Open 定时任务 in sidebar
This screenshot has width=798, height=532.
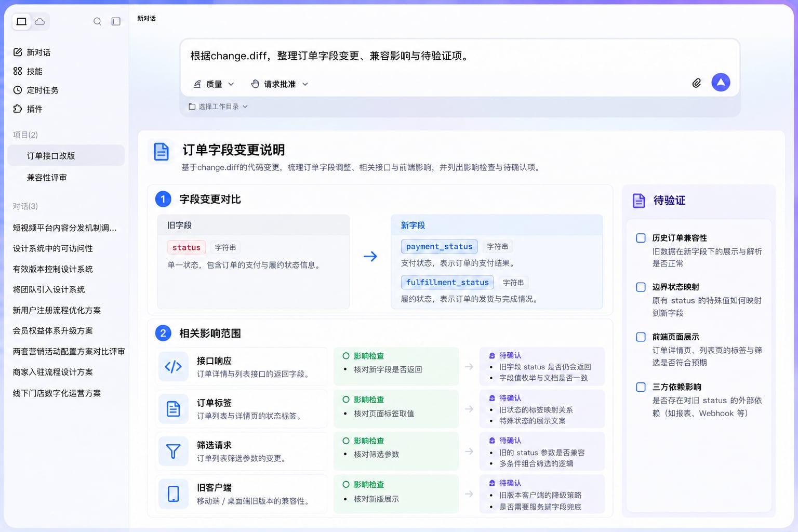point(36,90)
